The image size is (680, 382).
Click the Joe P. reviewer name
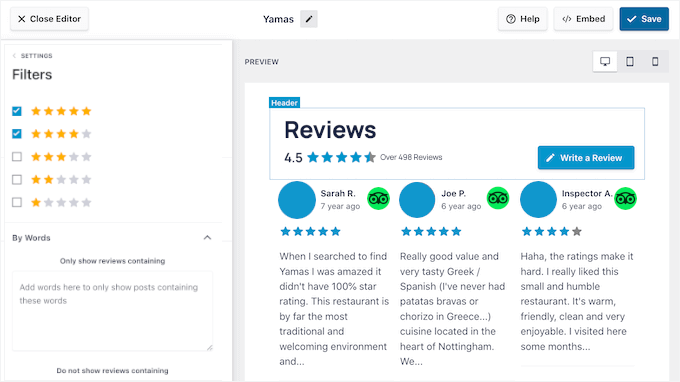click(454, 193)
